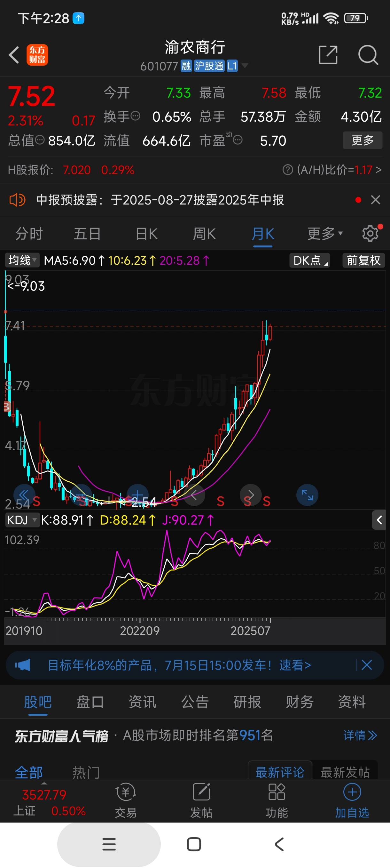This screenshot has width=390, height=868.
Task: Collapse indicator panel with left chevron
Action: (x=379, y=520)
